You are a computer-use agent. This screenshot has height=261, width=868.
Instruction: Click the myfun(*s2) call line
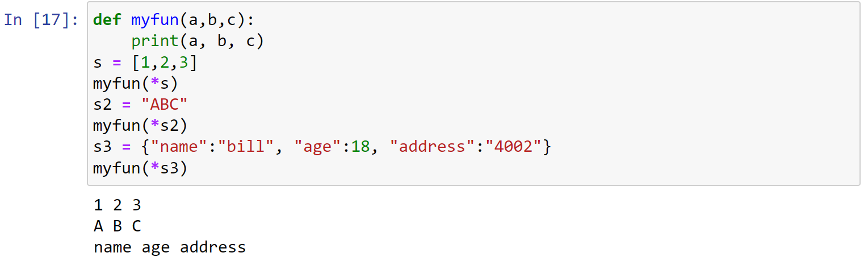coord(141,126)
